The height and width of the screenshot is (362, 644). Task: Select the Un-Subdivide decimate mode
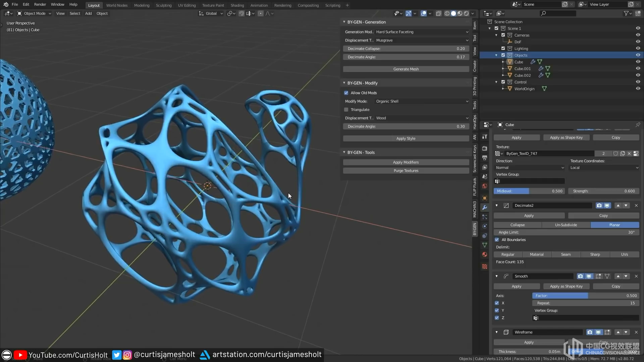click(x=566, y=225)
